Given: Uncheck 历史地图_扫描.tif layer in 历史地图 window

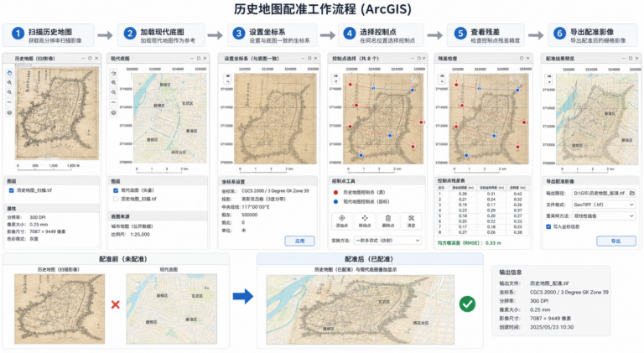Looking at the screenshot, I should [12, 190].
